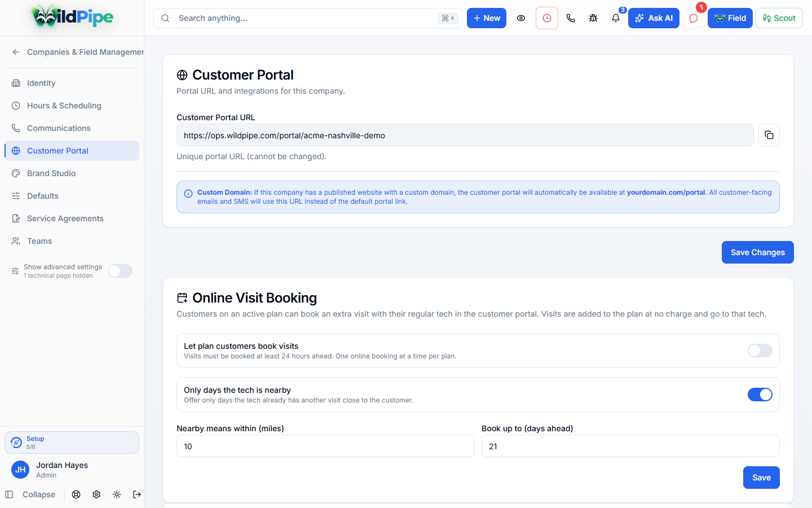The image size is (812, 508).
Task: Open the eye preview icon in top bar
Action: tap(521, 18)
